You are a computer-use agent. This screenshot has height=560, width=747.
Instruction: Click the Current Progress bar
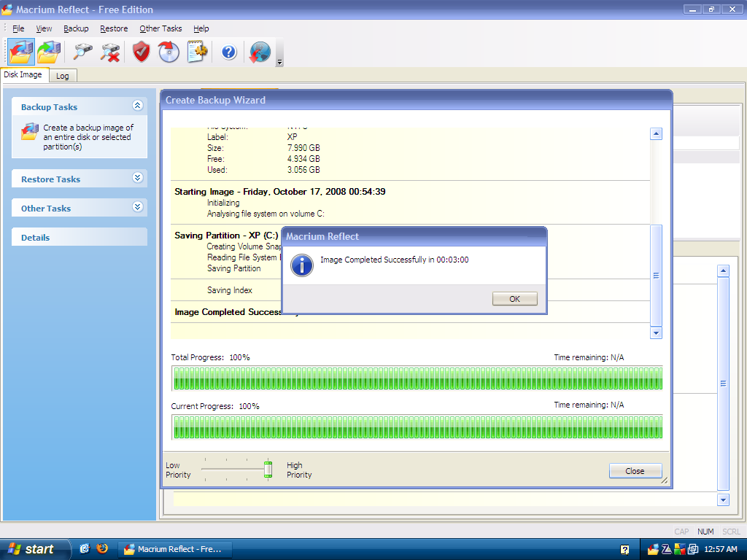417,427
